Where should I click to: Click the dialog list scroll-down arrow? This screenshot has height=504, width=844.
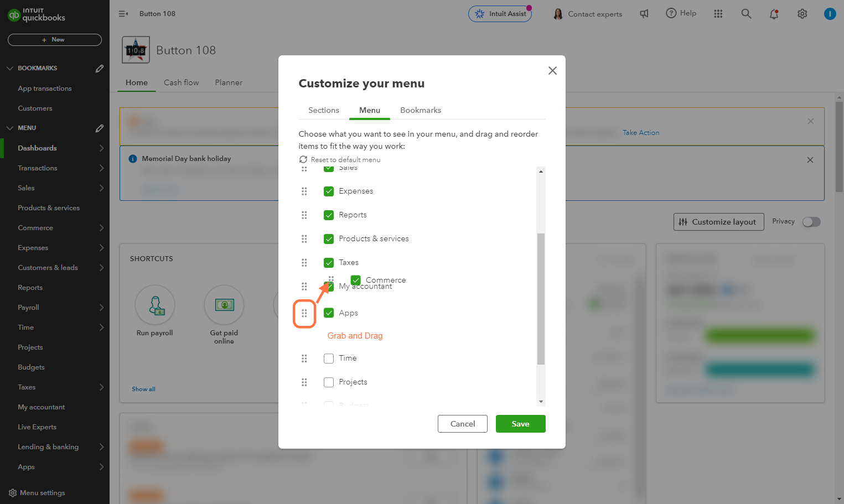pos(541,402)
